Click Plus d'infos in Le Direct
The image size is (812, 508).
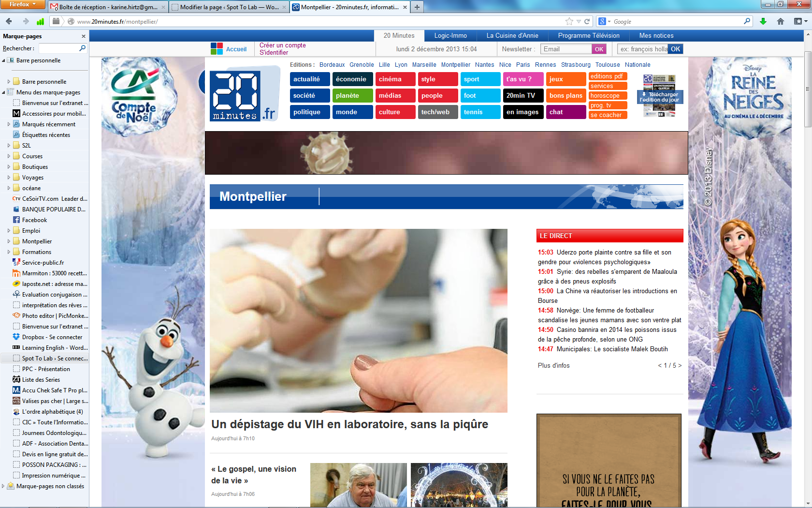[x=553, y=365]
